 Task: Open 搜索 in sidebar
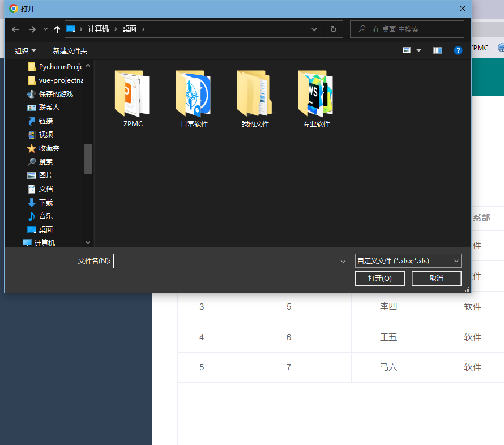click(x=40, y=161)
